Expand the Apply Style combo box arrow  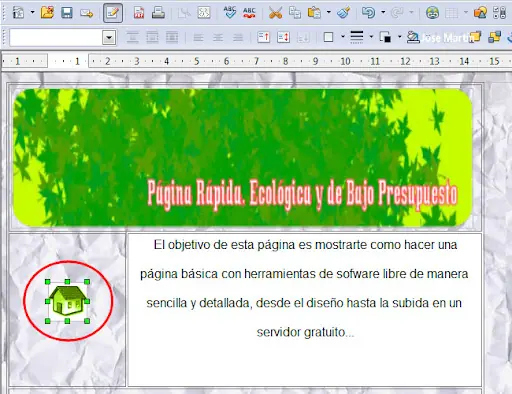point(109,37)
